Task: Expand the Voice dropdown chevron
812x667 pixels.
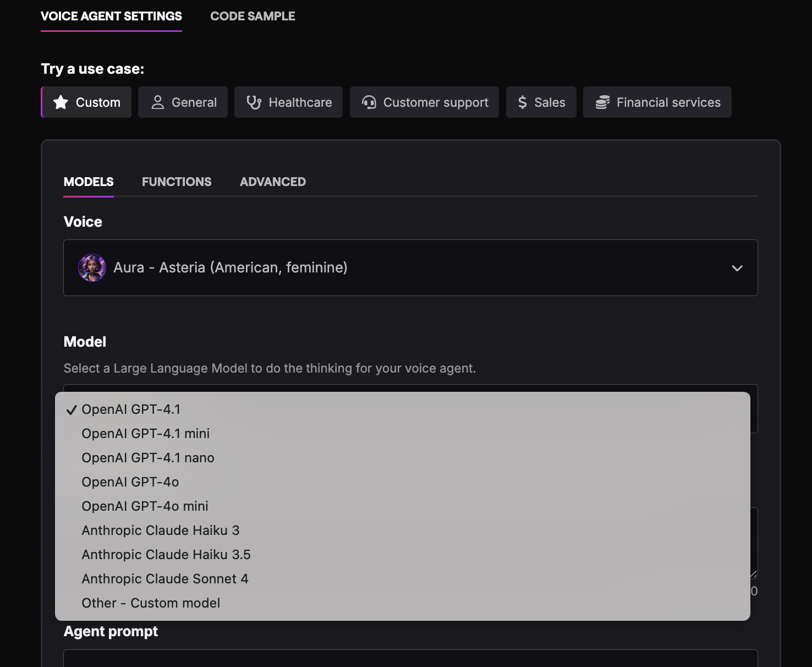Action: coord(737,268)
